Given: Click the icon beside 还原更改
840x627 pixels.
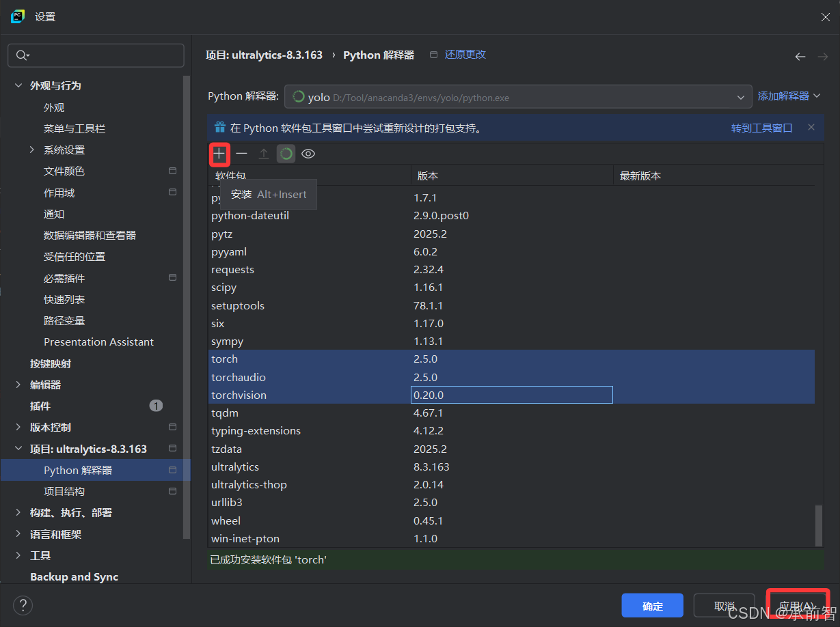Looking at the screenshot, I should click(x=433, y=55).
